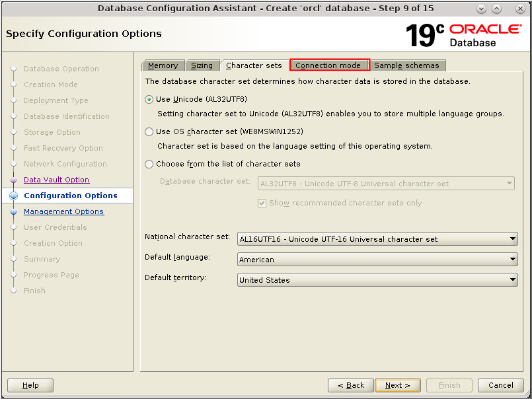Switch to the Memory tab
Image resolution: width=532 pixels, height=399 pixels.
[x=163, y=65]
